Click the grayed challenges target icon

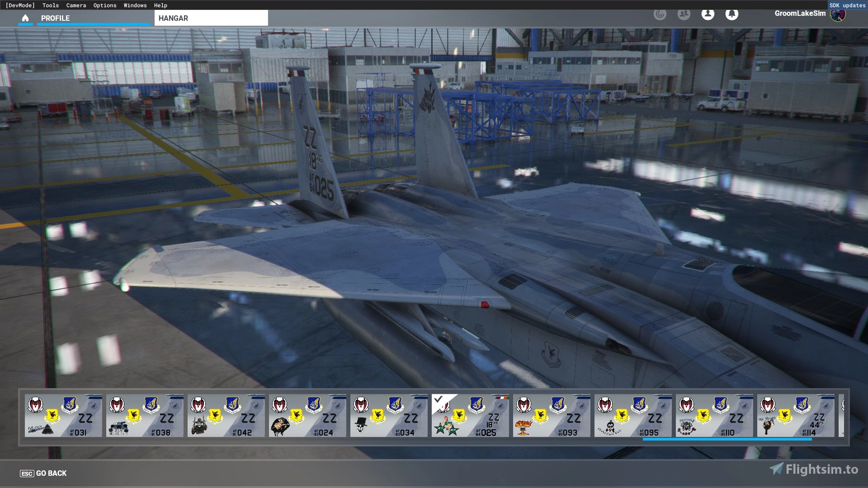(x=660, y=14)
